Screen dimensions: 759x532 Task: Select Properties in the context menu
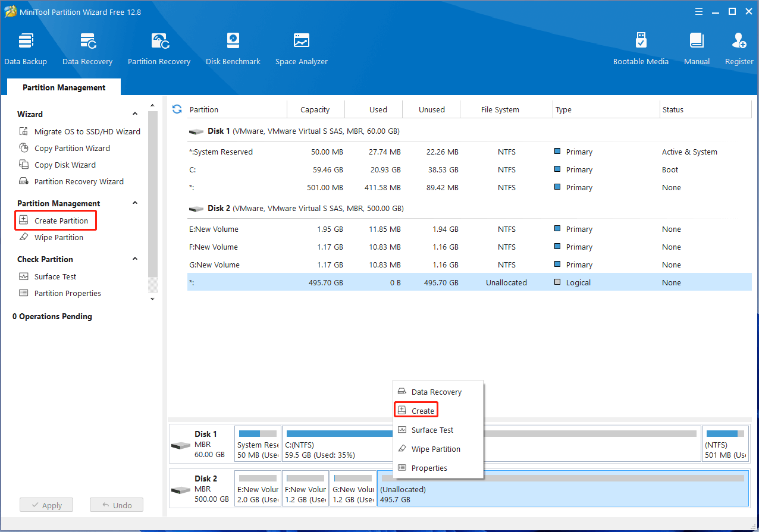[428, 468]
